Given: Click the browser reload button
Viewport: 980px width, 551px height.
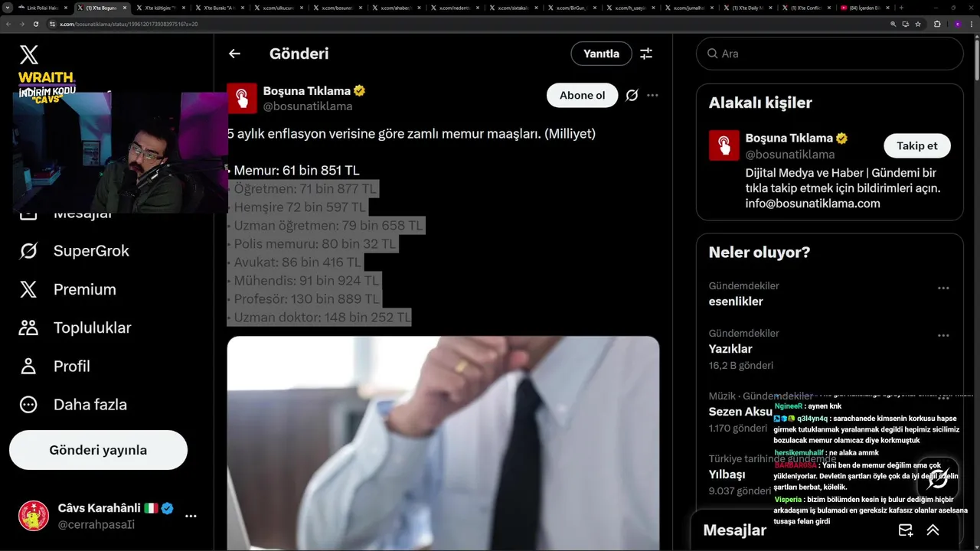Looking at the screenshot, I should click(36, 24).
